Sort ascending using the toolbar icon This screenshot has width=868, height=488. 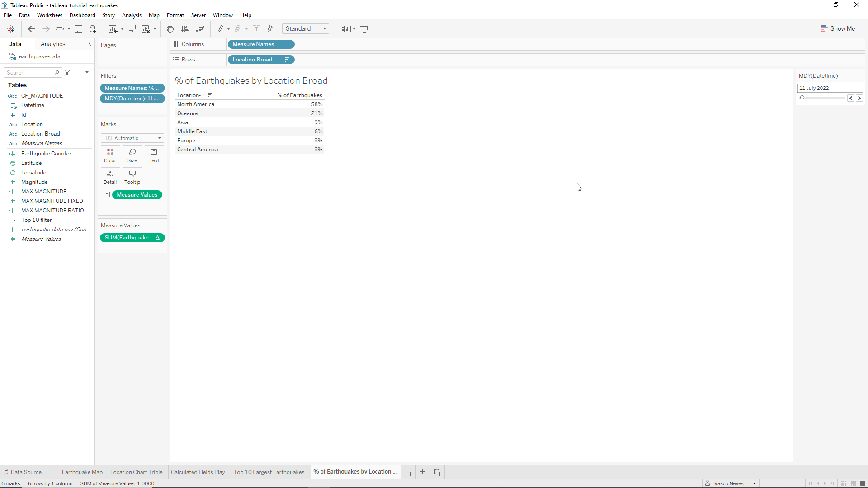pos(185,29)
